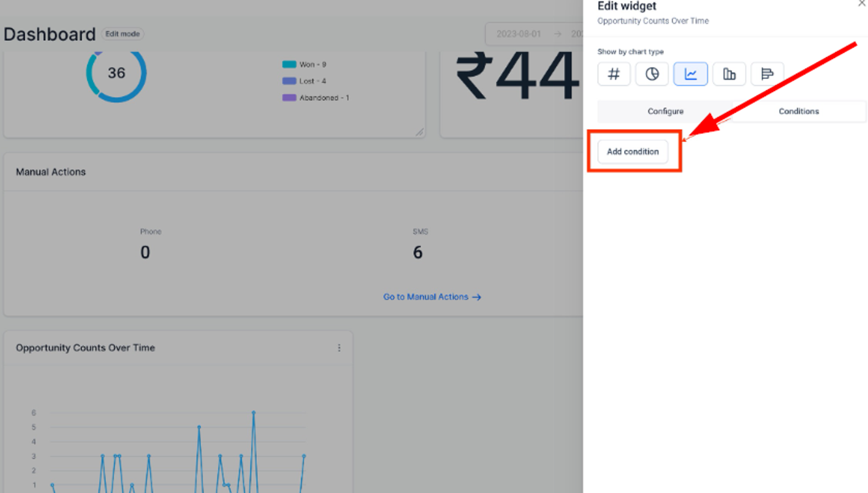This screenshot has height=493, width=868.
Task: Click the Add condition button
Action: 633,151
